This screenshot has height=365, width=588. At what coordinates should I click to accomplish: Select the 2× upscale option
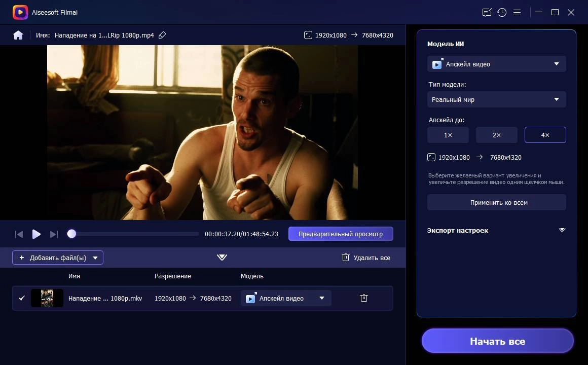point(496,135)
